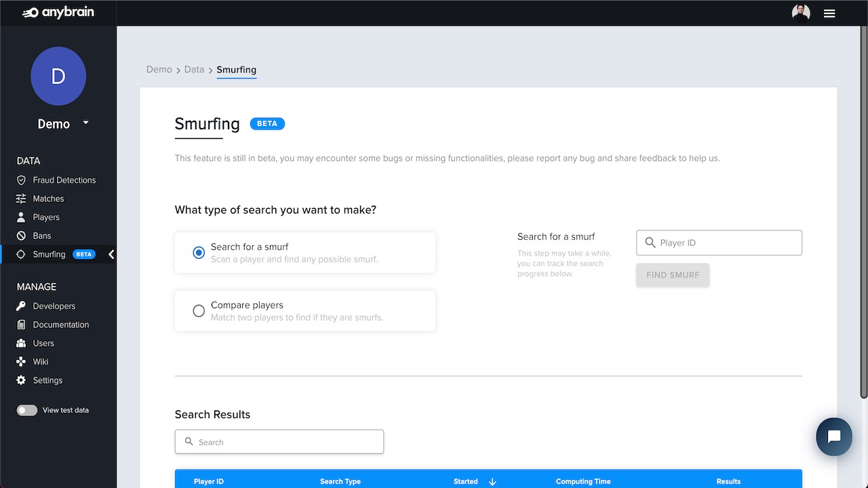Open the chat support bubble
Screen dimensions: 868x488
[834, 436]
